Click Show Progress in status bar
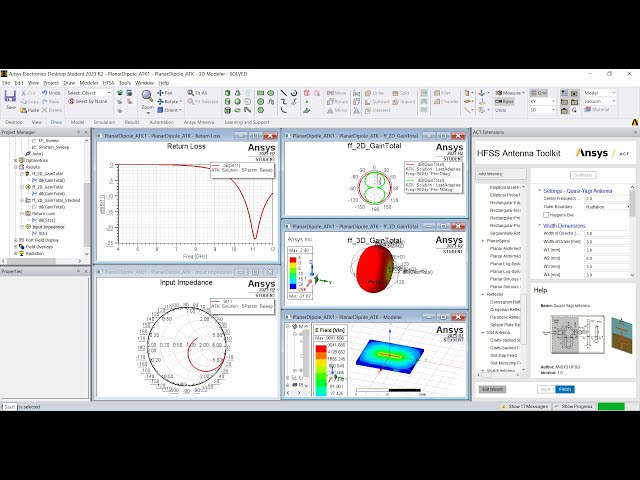This screenshot has height=480, width=640. pos(573,407)
